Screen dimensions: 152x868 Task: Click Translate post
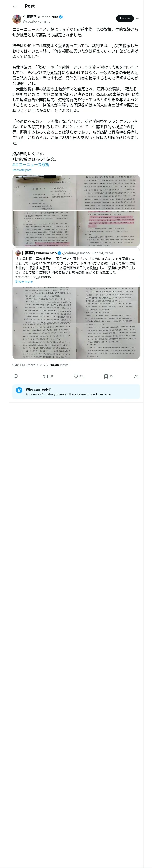click(22, 170)
